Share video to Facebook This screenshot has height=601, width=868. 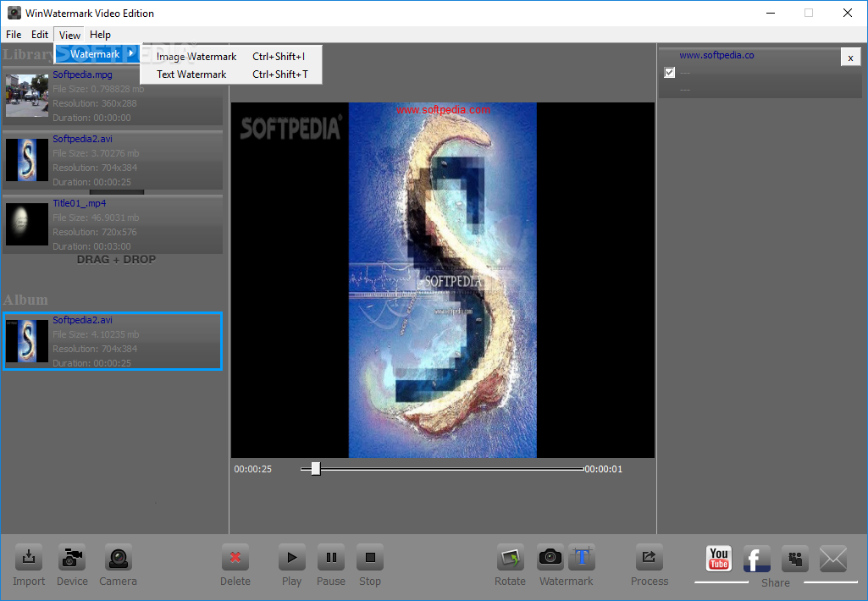[756, 560]
